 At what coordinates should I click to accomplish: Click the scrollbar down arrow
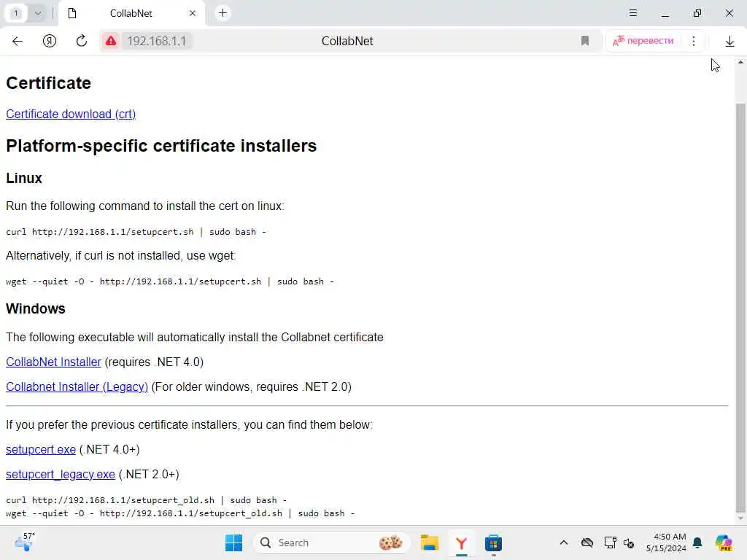pos(740,519)
